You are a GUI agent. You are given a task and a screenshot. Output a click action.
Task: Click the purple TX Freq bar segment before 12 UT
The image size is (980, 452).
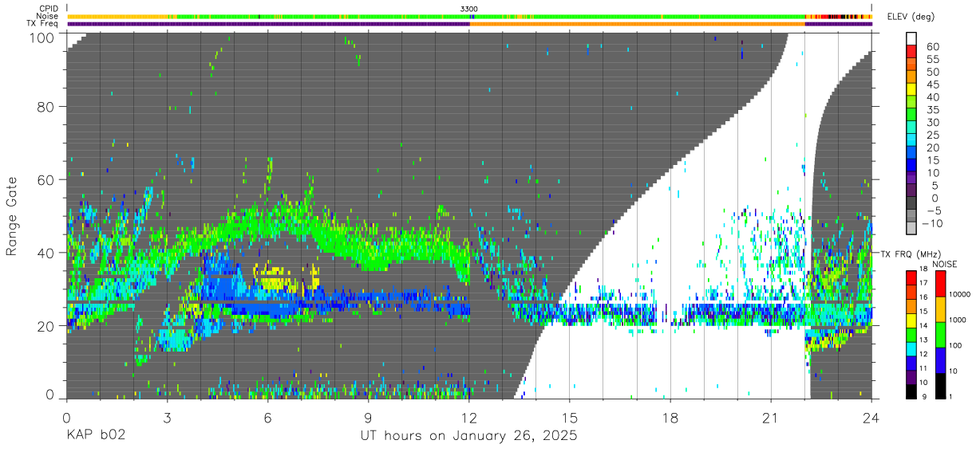pyautogui.click(x=268, y=24)
